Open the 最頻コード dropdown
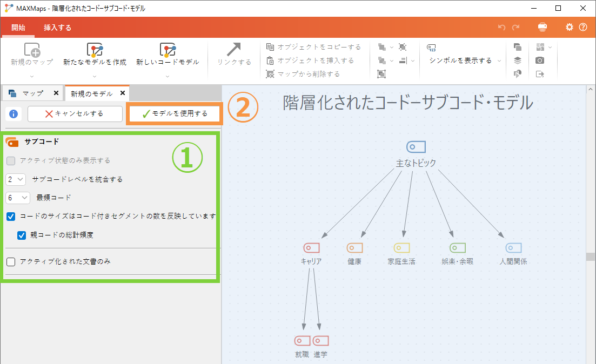Image resolution: width=596 pixels, height=364 pixels. pyautogui.click(x=17, y=198)
